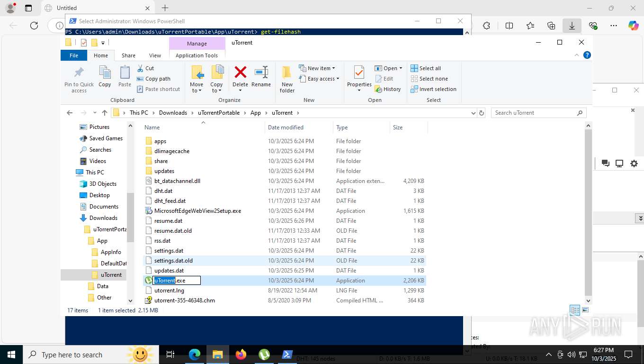Open the apps folder row
The image size is (644, 364).
coord(284,141)
